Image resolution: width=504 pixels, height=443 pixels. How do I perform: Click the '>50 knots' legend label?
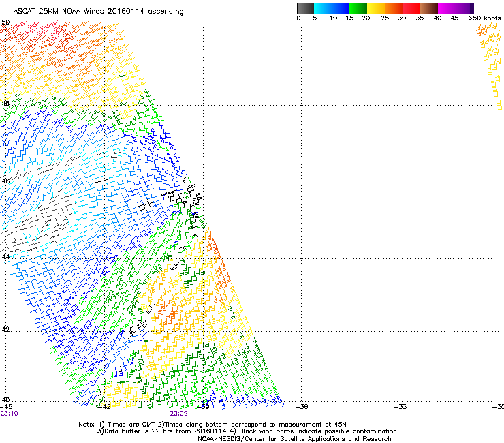[x=484, y=18]
